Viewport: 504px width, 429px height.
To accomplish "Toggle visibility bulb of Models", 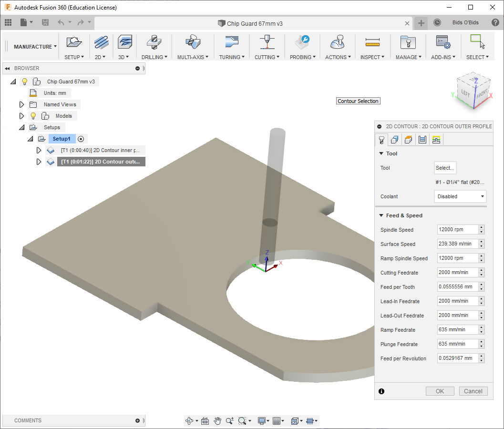I will click(33, 116).
